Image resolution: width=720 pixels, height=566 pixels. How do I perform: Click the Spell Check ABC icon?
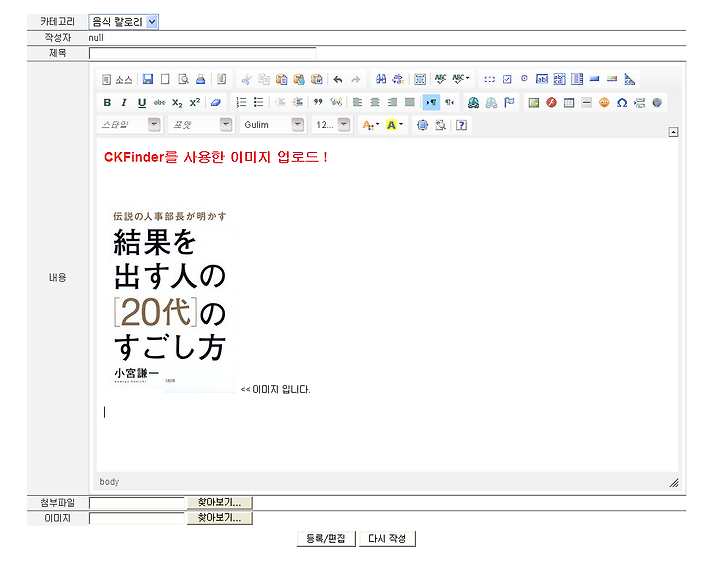coord(440,79)
